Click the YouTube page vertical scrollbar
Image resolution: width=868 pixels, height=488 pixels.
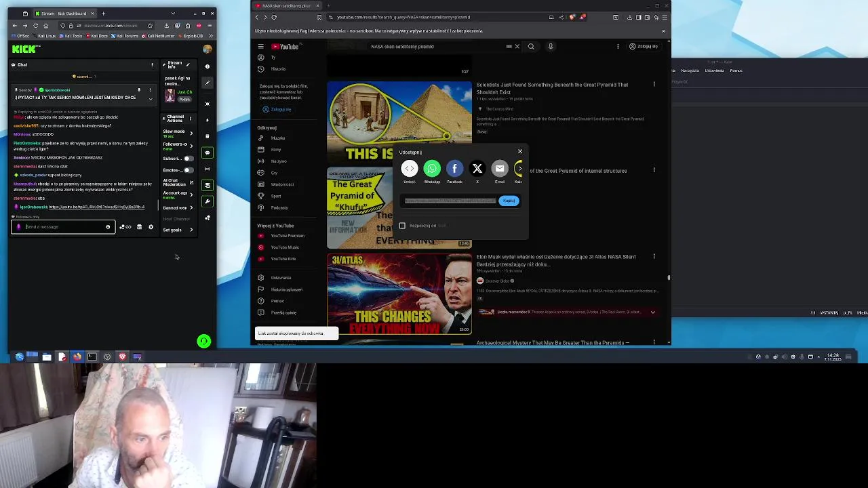[x=669, y=277]
